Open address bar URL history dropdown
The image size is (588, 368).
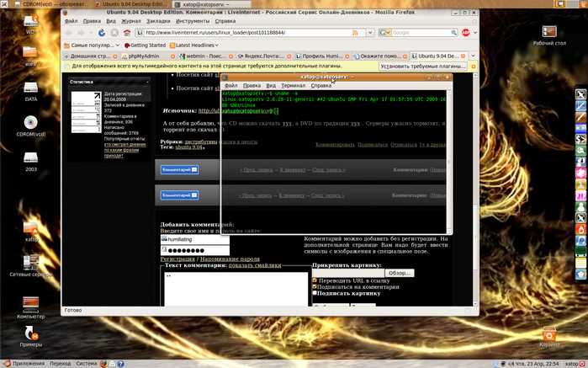[370, 33]
